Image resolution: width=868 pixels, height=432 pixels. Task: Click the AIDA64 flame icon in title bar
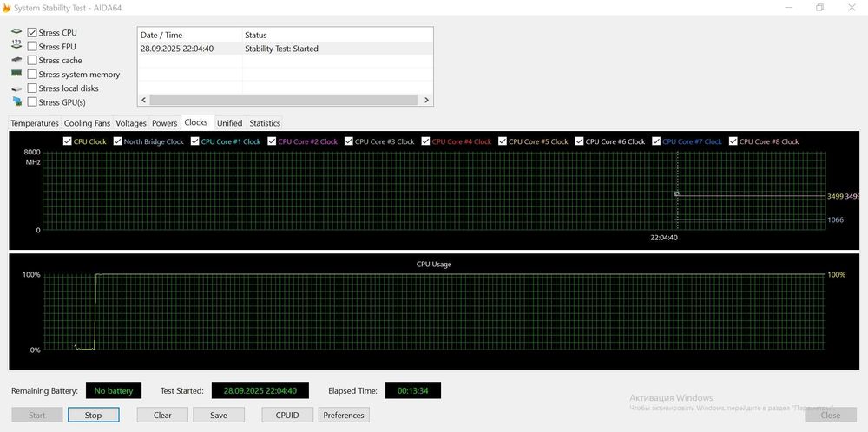6,8
